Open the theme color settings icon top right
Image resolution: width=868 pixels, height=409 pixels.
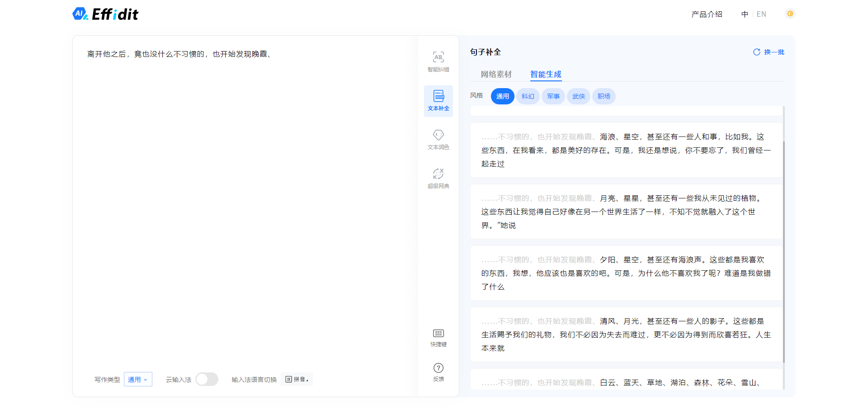(789, 14)
